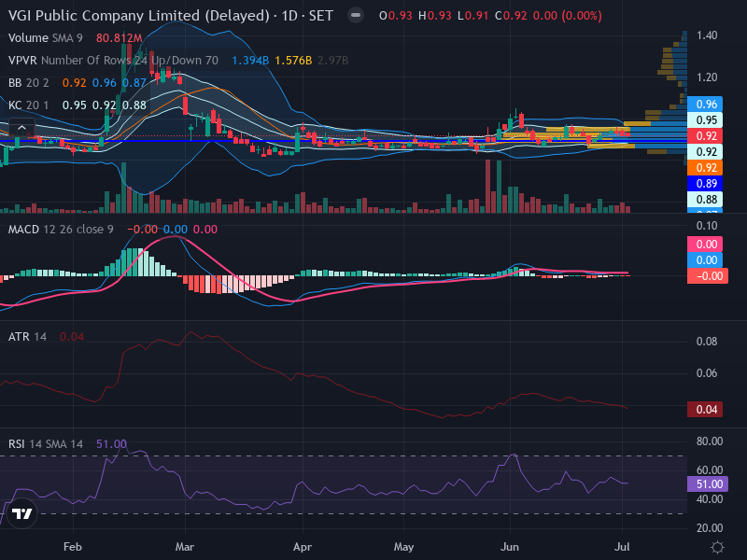Click the May label on time axis
This screenshot has width=747, height=560.
click(x=403, y=547)
